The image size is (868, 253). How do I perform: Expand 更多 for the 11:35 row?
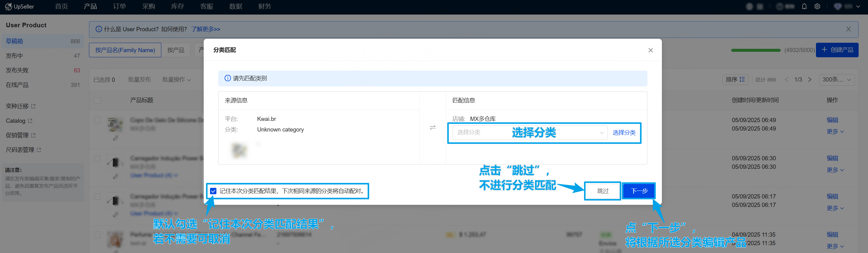(835, 246)
